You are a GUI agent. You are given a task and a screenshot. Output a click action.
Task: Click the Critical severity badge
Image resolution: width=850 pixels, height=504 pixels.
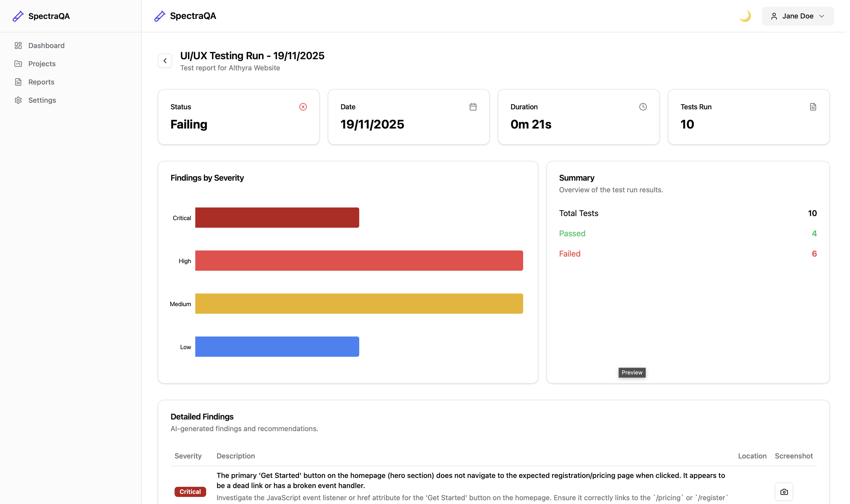coord(190,491)
